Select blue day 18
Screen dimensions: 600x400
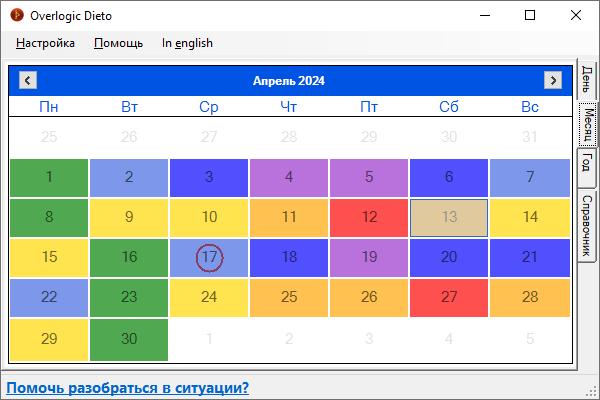pos(289,258)
